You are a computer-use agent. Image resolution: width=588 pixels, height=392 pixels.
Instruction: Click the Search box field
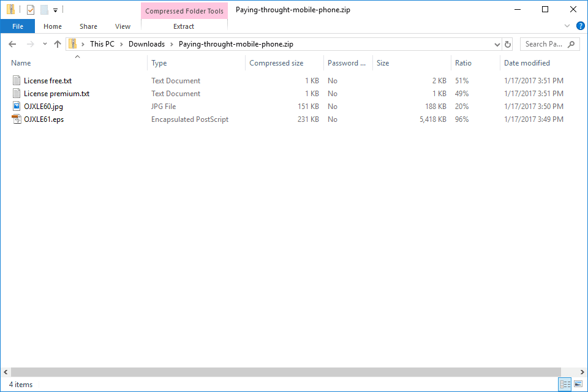tap(544, 44)
